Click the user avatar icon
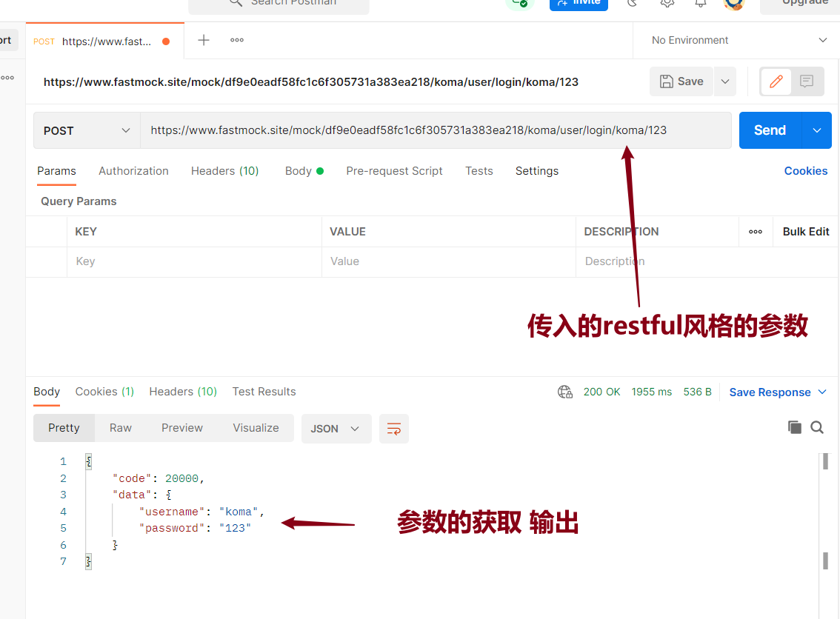Image resolution: width=840 pixels, height=619 pixels. (734, 4)
